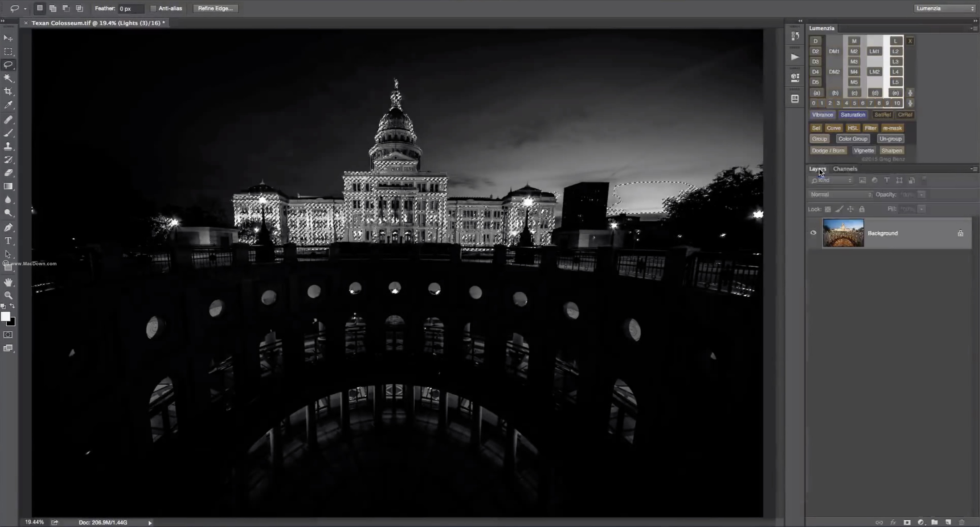Hide the Background layer visibility eye
980x527 pixels.
tap(813, 233)
